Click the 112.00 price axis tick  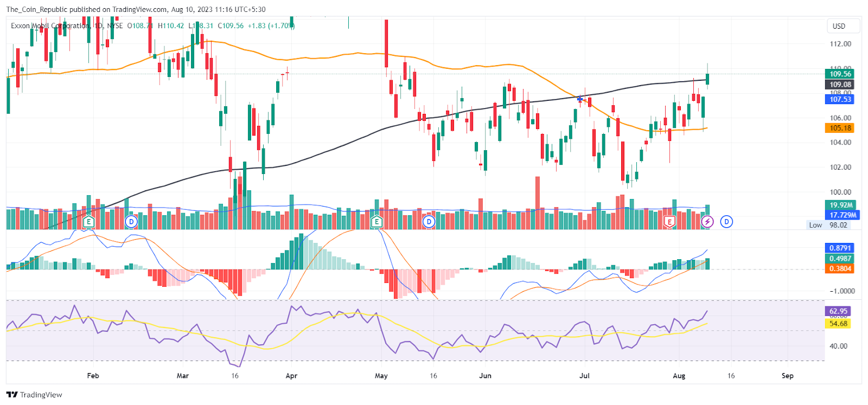coord(840,44)
